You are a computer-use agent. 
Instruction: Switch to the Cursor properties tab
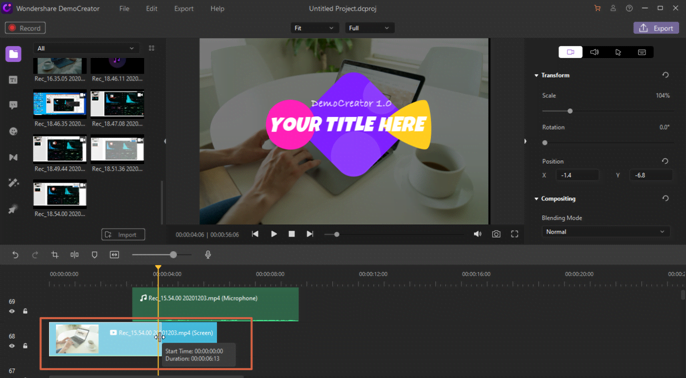coord(618,52)
